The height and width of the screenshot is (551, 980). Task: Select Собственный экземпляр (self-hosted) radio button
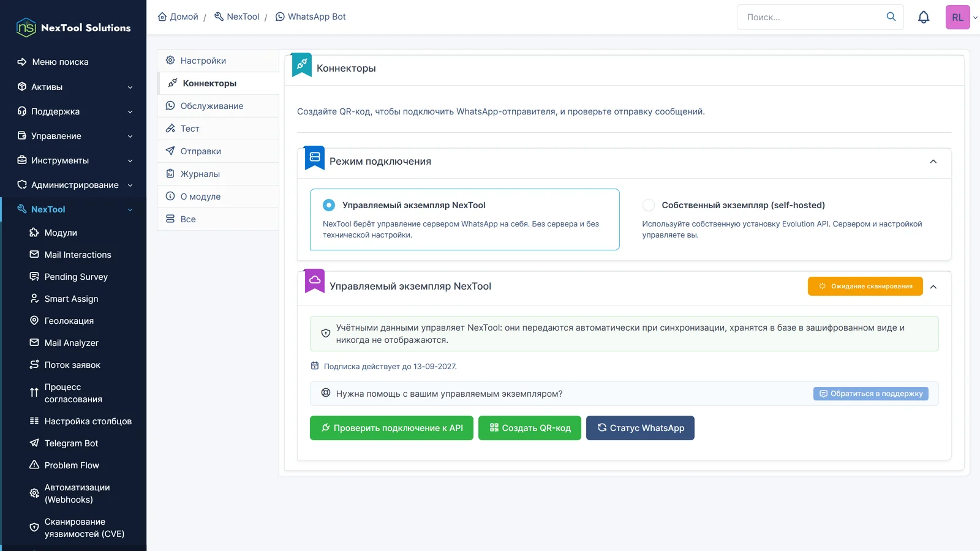pyautogui.click(x=649, y=205)
